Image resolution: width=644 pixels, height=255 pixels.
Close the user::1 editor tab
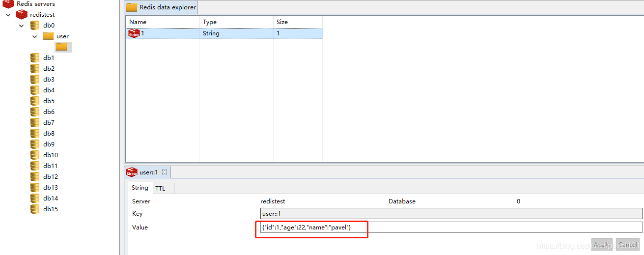pos(165,172)
